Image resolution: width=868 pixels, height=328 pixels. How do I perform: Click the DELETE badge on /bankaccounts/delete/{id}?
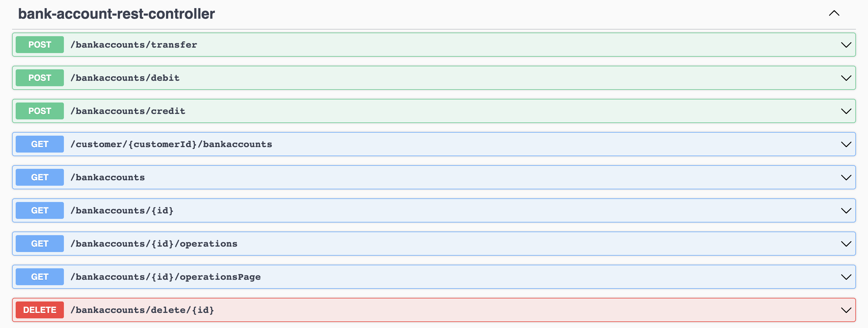coord(39,310)
